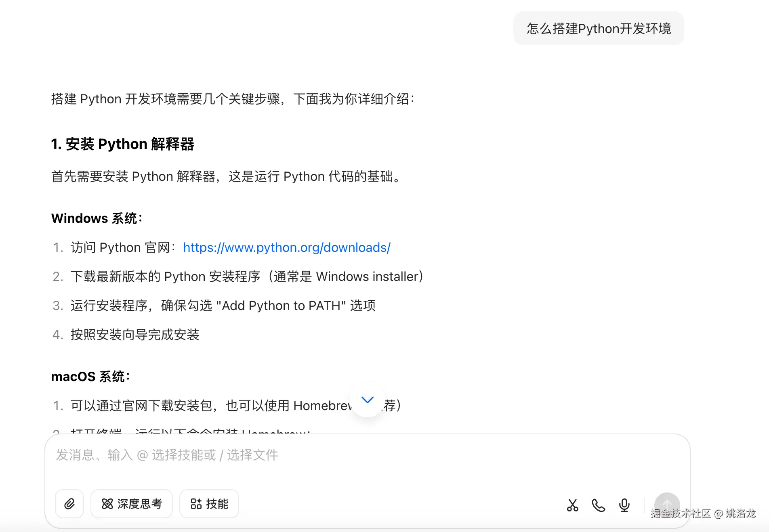Image resolution: width=769 pixels, height=532 pixels.
Task: Click the paperclip attach file icon
Action: [x=69, y=504]
